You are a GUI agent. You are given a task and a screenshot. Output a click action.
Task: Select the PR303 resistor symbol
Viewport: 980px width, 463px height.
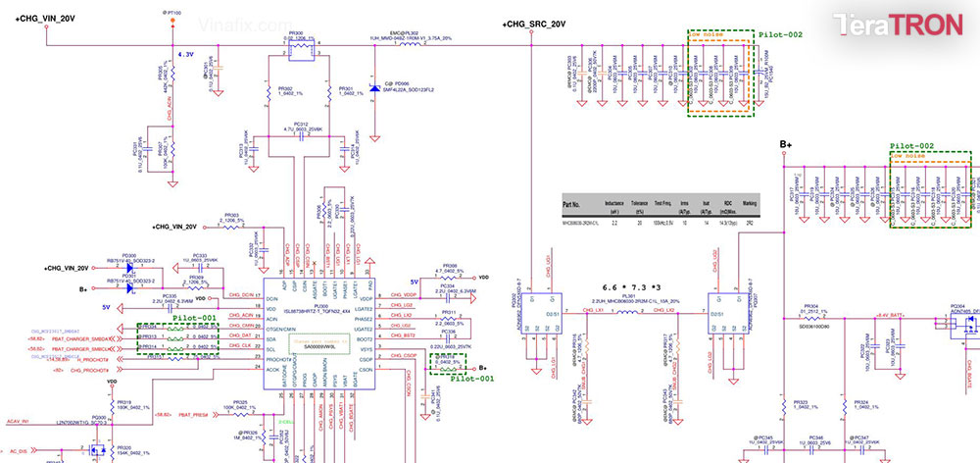(x=229, y=228)
